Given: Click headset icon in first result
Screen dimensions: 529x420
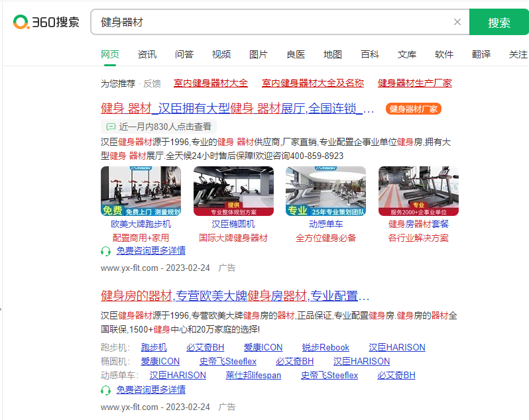Looking at the screenshot, I should tap(105, 251).
